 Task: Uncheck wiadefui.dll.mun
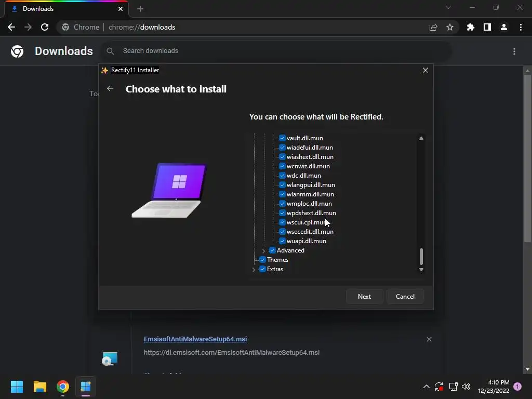pos(282,148)
